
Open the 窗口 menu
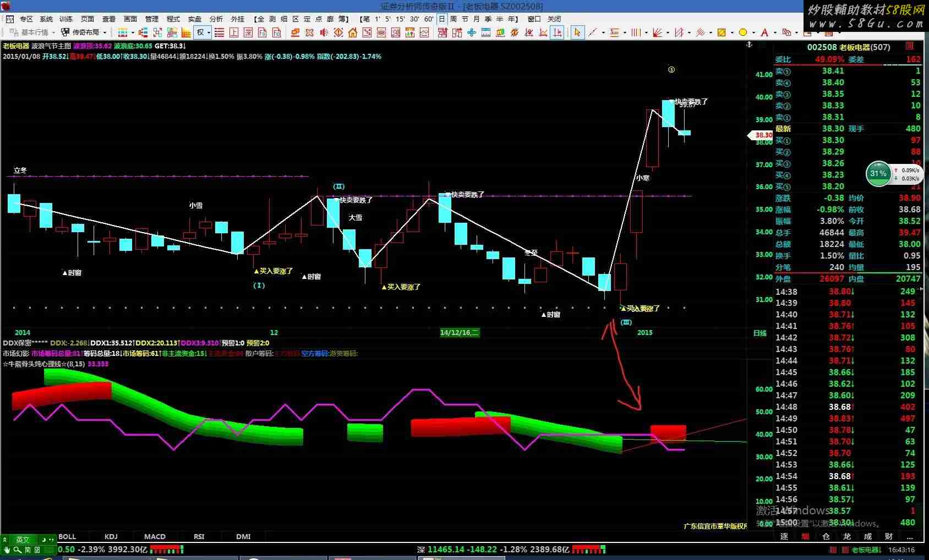[534, 19]
